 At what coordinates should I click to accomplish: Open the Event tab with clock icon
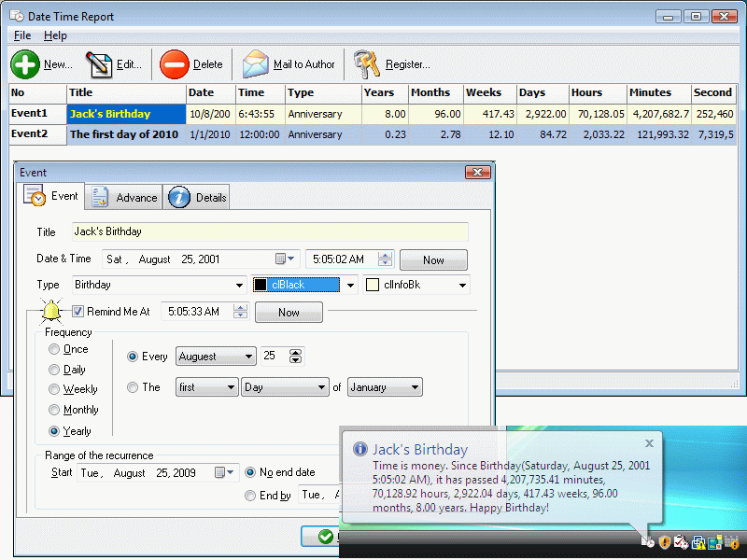[51, 196]
